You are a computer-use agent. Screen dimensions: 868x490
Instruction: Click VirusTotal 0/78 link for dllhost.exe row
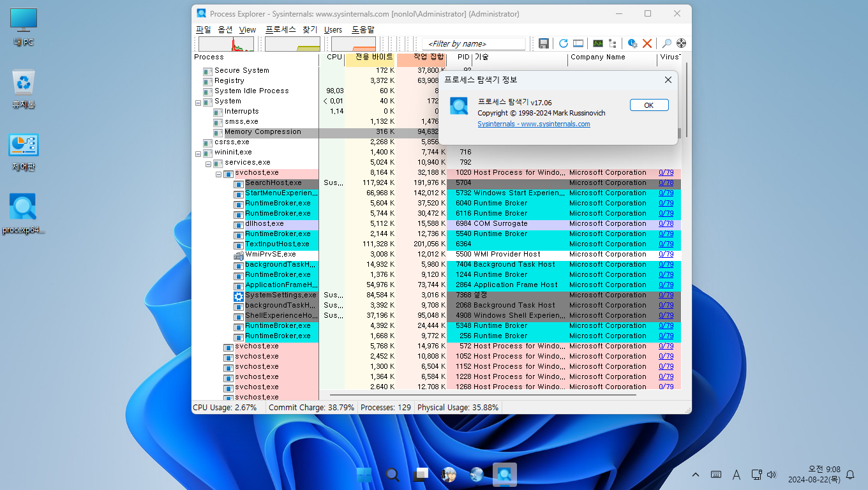(666, 224)
